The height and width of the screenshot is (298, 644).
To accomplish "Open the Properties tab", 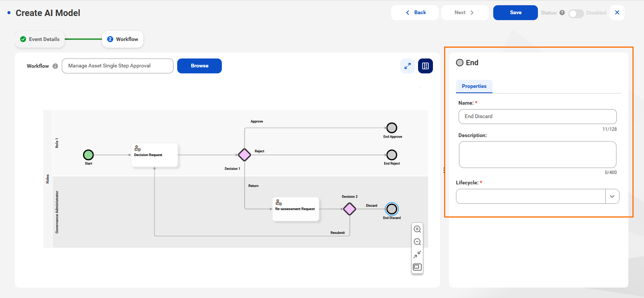I will pyautogui.click(x=474, y=86).
